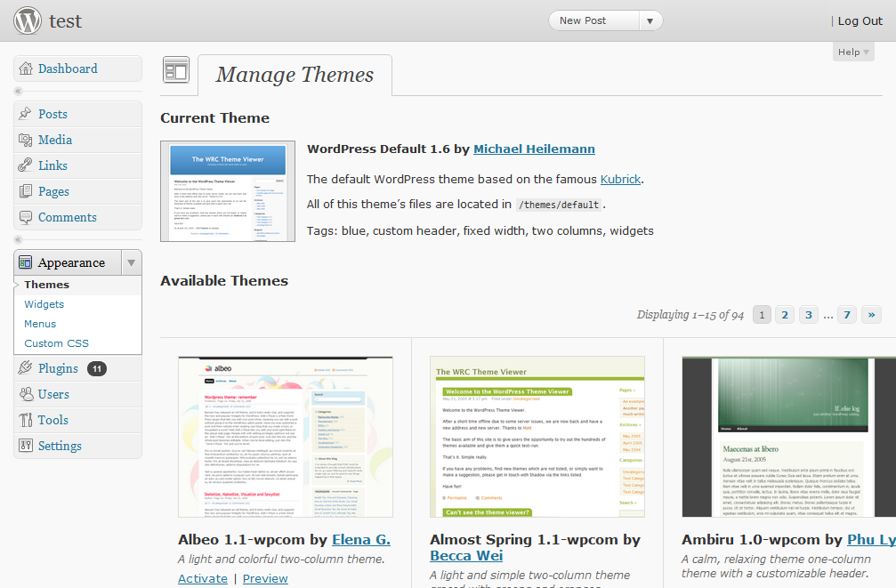Open Phu Ly author link
Viewport: 896px width, 588px height.
871,540
